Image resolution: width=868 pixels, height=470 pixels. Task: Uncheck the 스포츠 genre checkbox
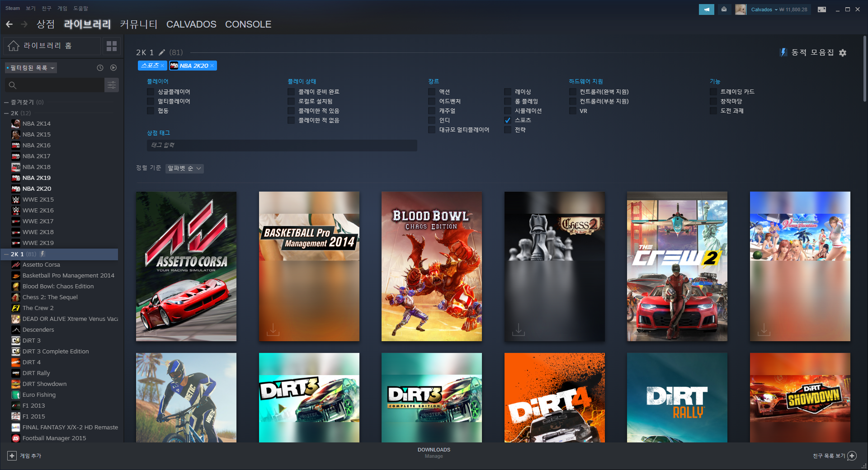click(508, 120)
